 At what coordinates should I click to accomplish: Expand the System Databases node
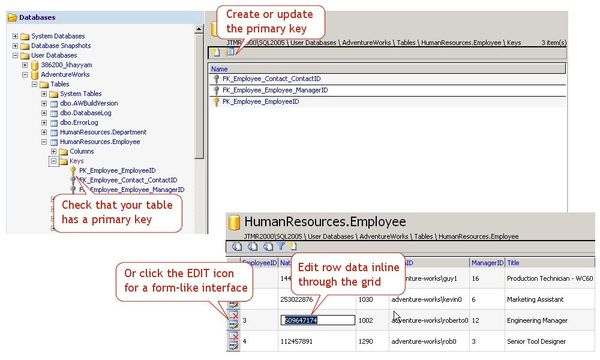click(x=15, y=36)
